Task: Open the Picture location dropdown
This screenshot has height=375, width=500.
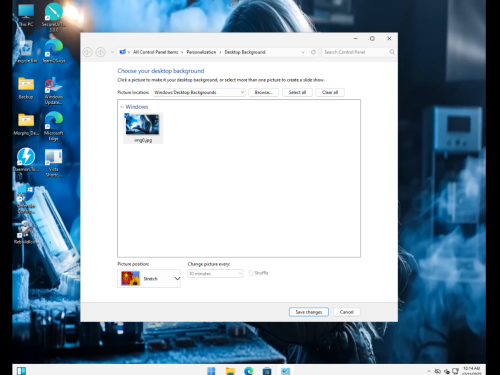Action: click(x=199, y=92)
